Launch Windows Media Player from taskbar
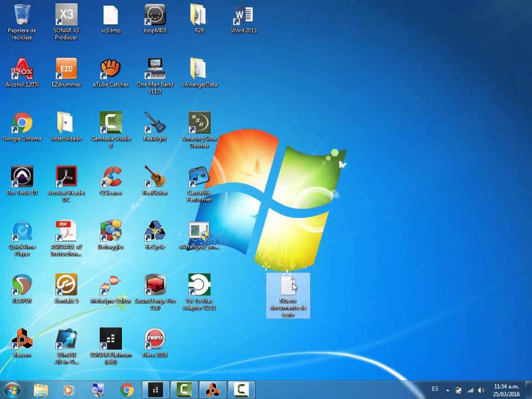Screen dimensions: 532x399 click(69, 390)
